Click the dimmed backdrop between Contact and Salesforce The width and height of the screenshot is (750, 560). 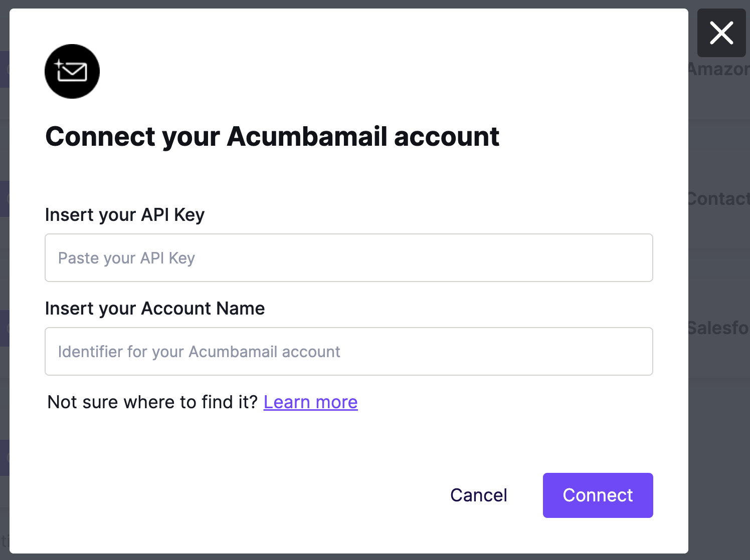pos(719,264)
